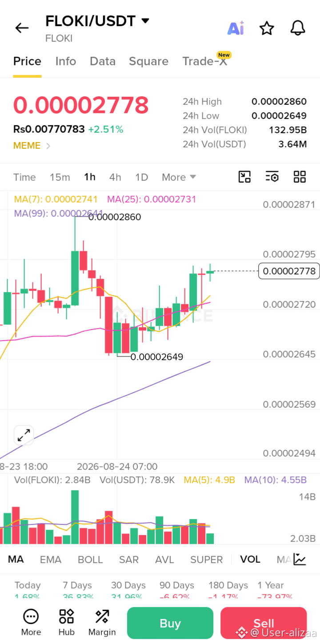
Task: Click the Vol(FLOKI): 2.84B label
Action: click(52, 480)
